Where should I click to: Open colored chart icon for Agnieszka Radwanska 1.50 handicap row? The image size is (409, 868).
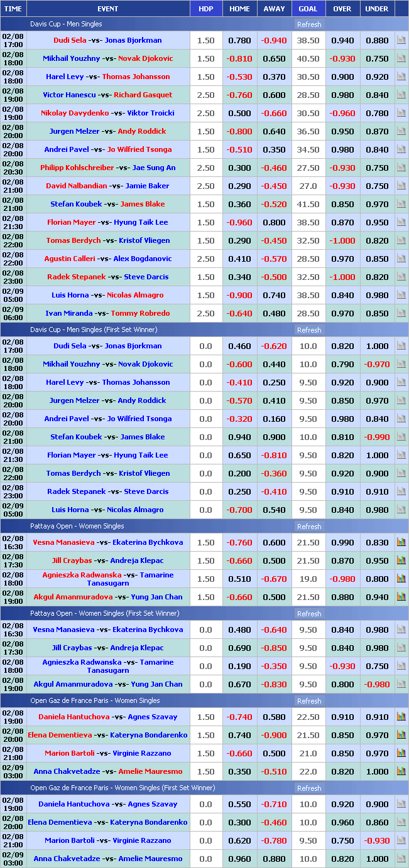tap(401, 579)
